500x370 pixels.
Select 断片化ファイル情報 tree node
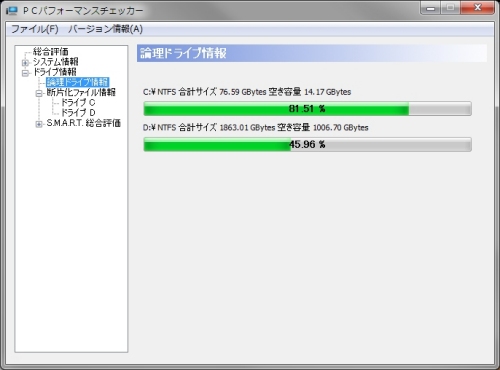point(81,92)
